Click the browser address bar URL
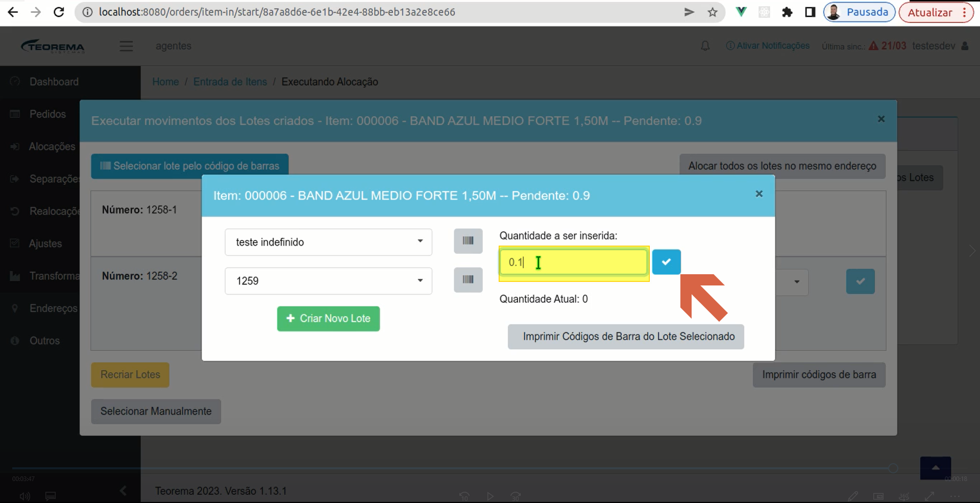 click(x=277, y=12)
